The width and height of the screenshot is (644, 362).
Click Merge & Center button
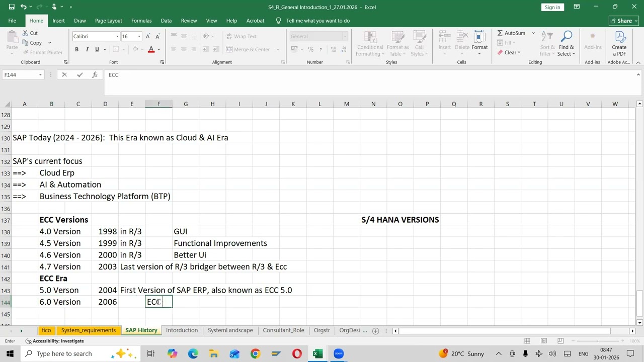pos(248,49)
